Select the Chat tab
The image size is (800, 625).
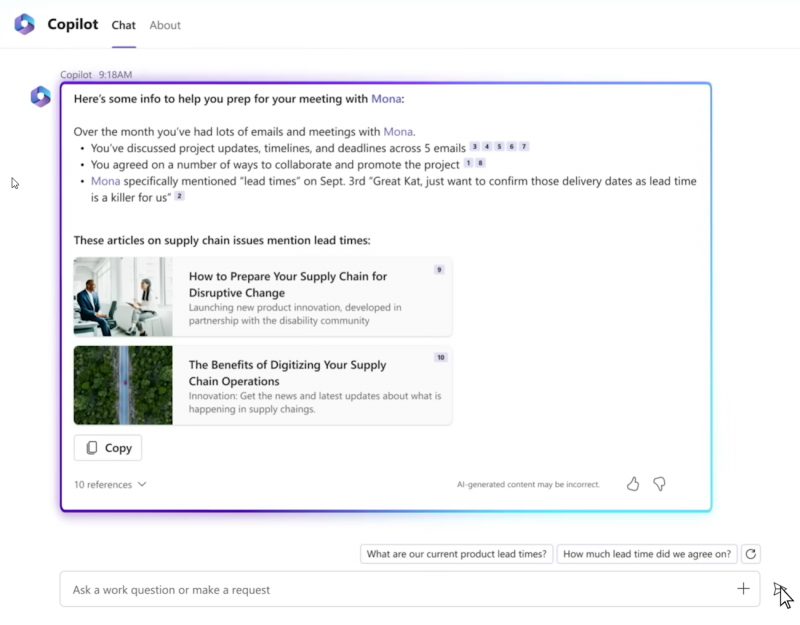[123, 25]
